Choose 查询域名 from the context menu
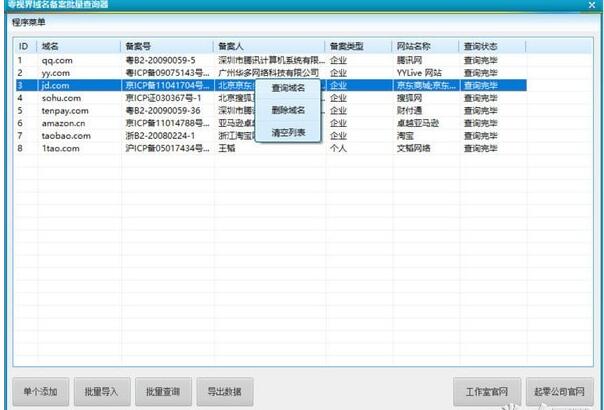This screenshot has width=604, height=410. (x=288, y=88)
